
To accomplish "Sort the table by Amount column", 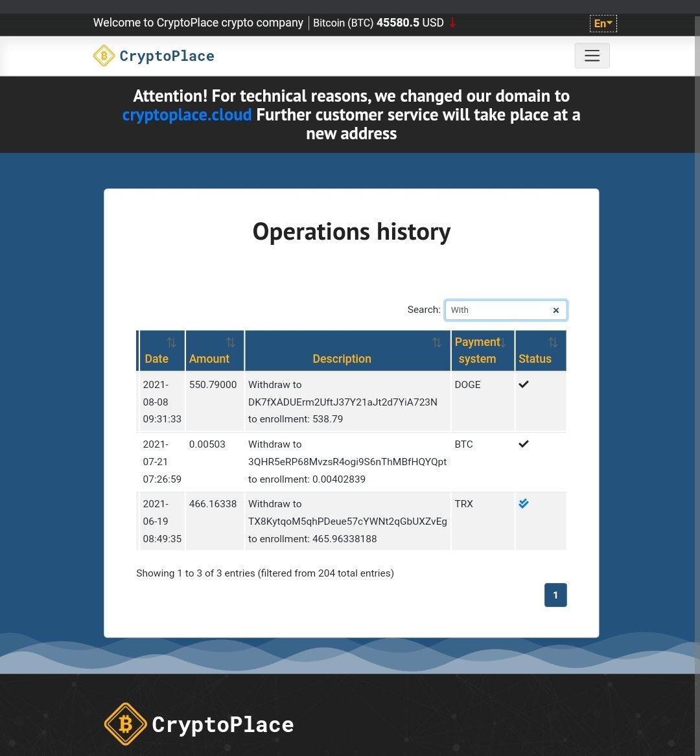I will point(215,350).
